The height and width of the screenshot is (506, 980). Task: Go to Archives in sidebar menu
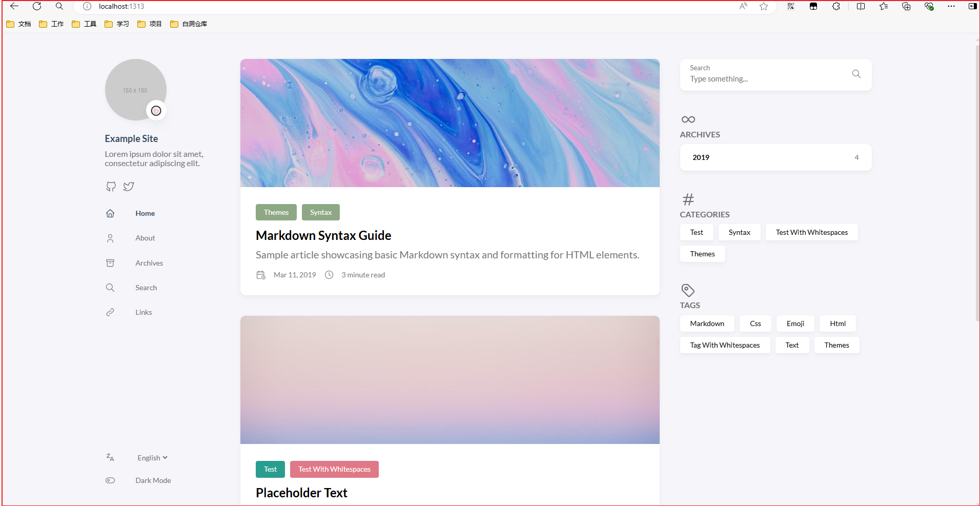(x=149, y=263)
